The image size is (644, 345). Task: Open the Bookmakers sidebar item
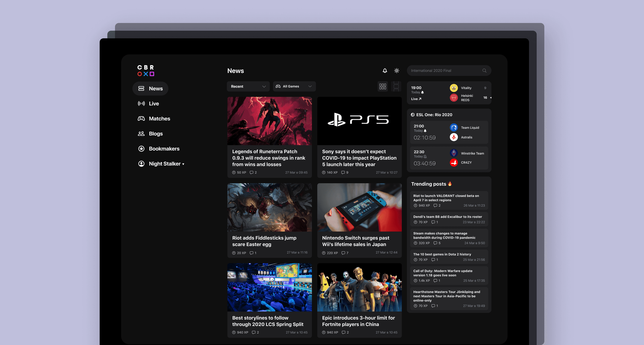164,149
